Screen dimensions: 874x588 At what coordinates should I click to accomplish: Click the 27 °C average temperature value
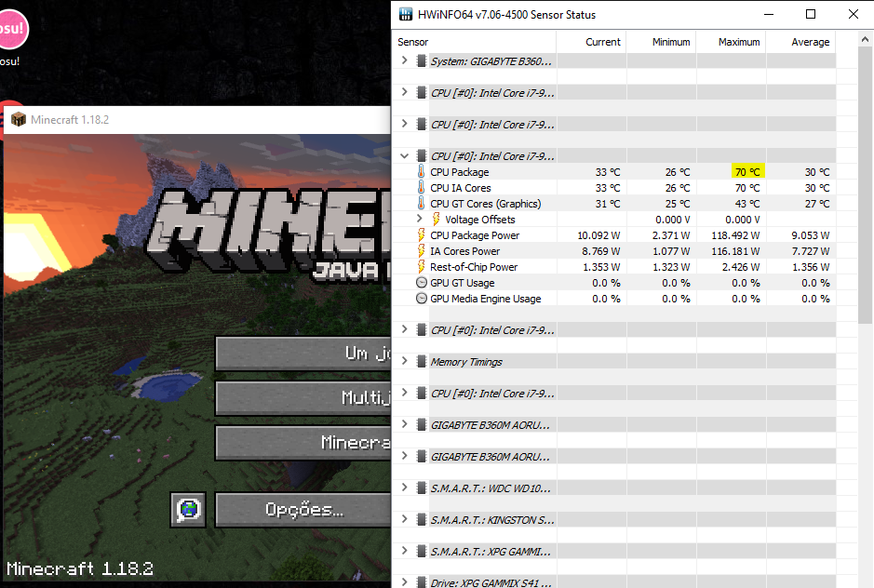[x=817, y=204]
